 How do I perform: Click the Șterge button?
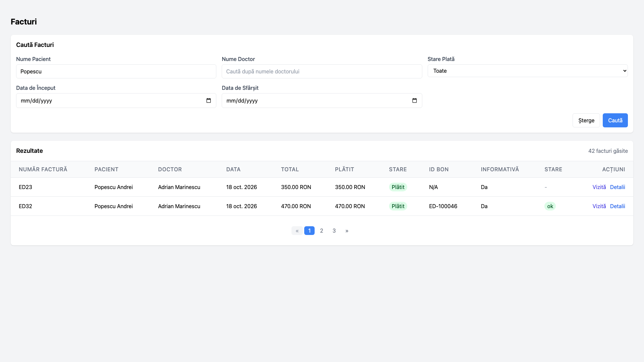coord(586,120)
